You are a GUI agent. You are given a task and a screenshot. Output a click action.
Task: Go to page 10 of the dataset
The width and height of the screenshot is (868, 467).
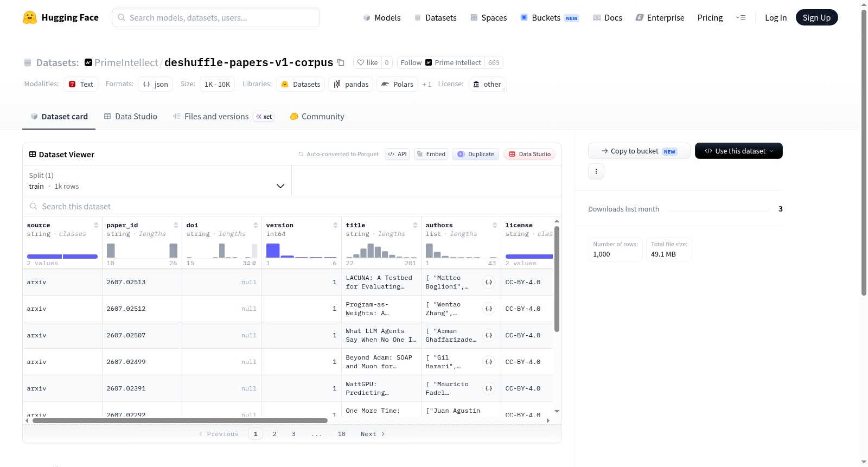[342, 434]
